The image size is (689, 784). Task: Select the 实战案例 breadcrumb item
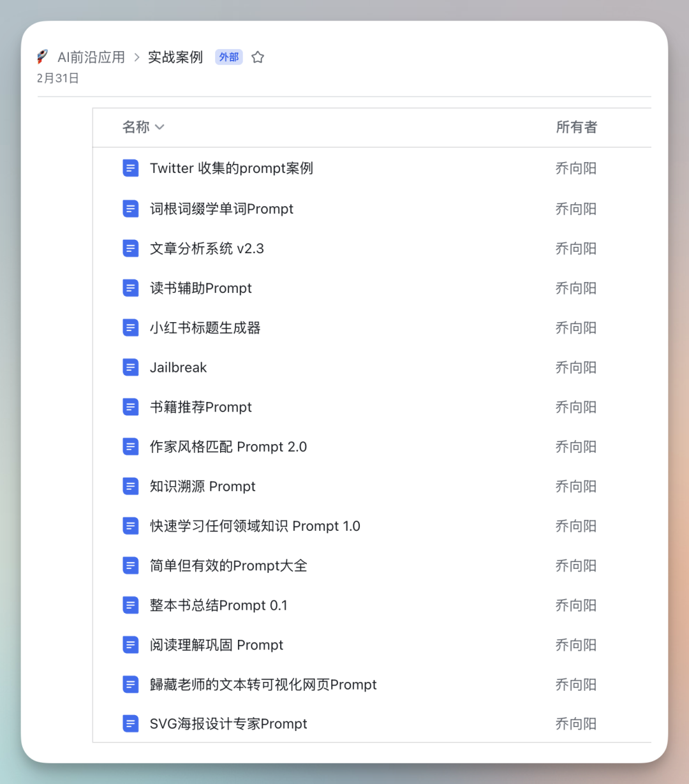[x=175, y=57]
